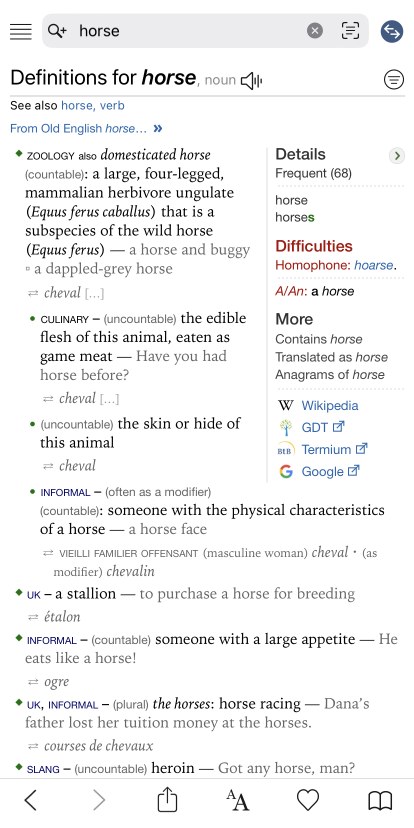Open the bookmarks book icon
The width and height of the screenshot is (414, 828).
click(x=380, y=801)
